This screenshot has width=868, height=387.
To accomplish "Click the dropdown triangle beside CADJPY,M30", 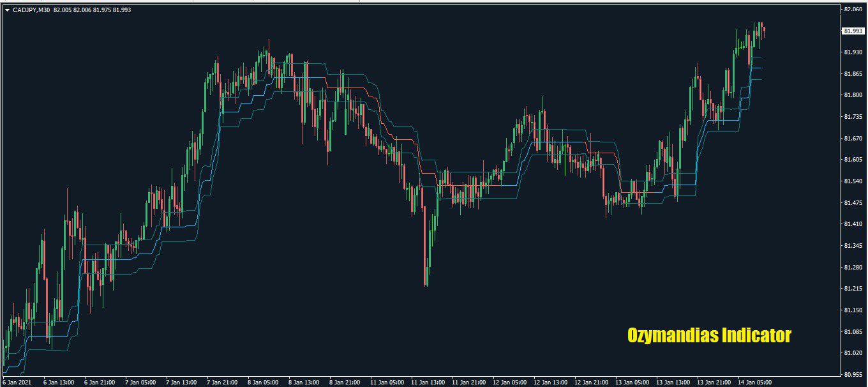I will coord(7,10).
